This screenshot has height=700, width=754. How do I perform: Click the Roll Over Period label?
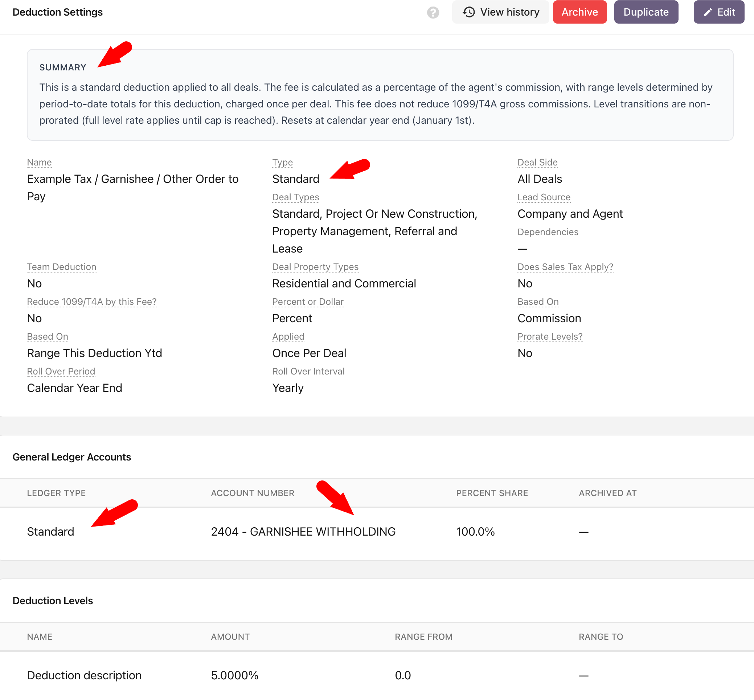[61, 371]
